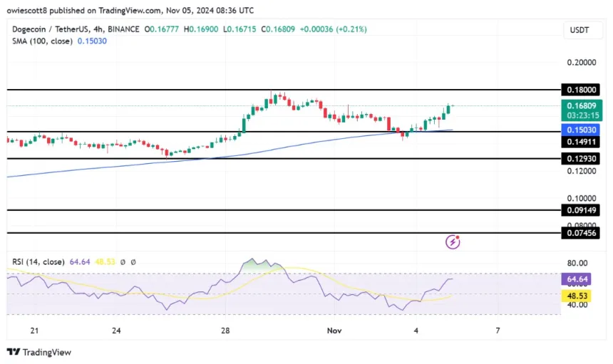Select the blue 0.15030 SMA price tag
This screenshot has height=364, width=613.
[x=583, y=130]
